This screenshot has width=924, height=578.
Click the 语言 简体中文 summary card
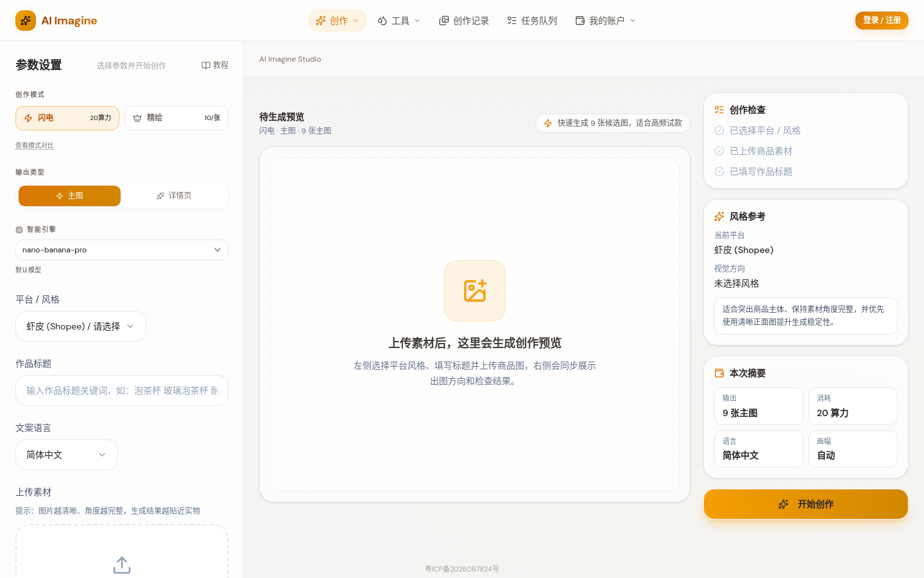pos(758,449)
